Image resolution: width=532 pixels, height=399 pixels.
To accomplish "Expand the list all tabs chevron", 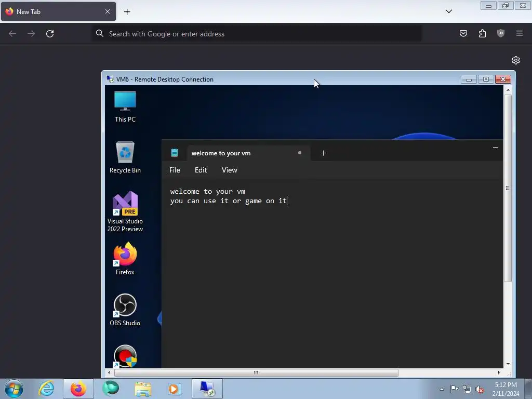I will coord(448,11).
